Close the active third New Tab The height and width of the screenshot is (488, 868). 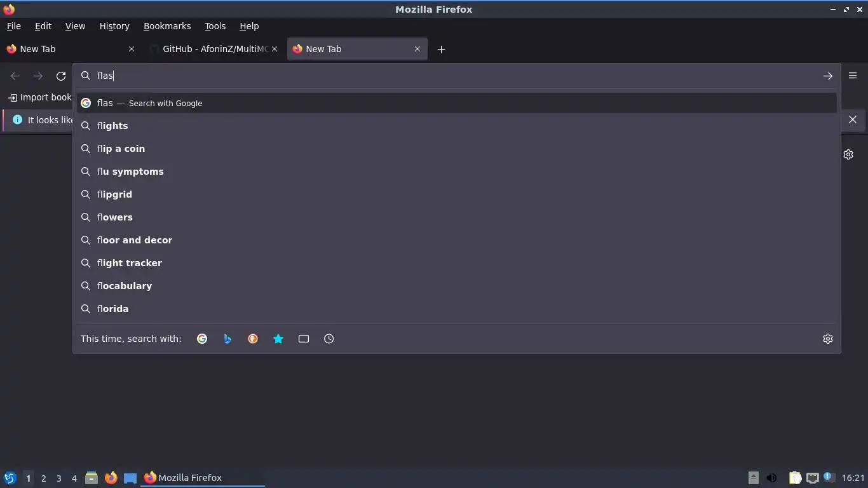click(x=417, y=49)
